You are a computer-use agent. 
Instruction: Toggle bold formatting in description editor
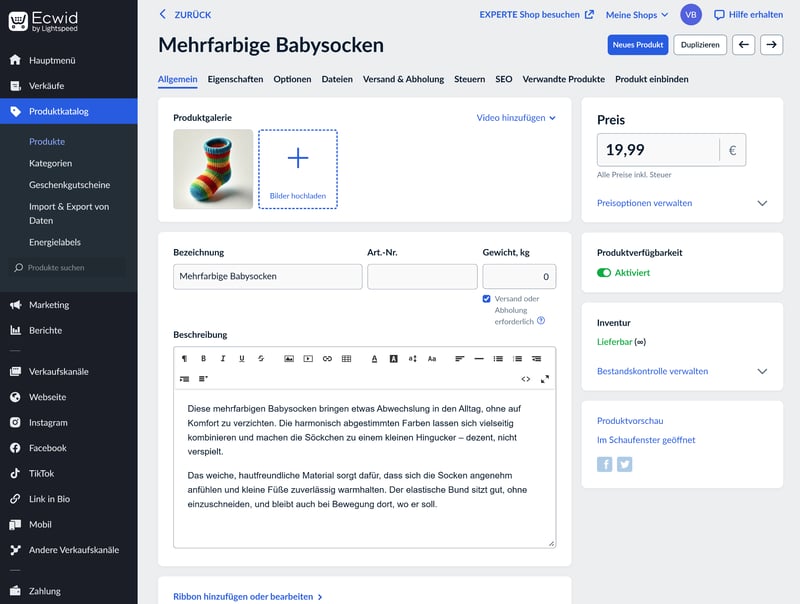click(203, 358)
